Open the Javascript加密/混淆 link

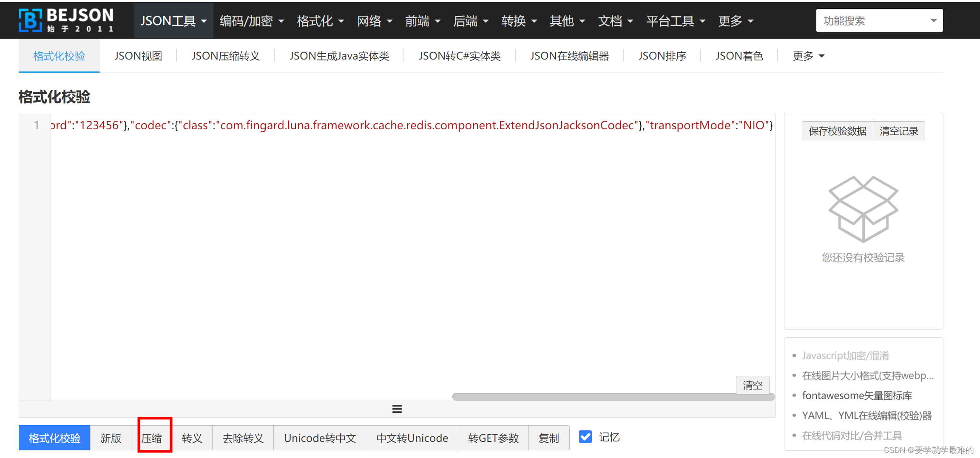[845, 356]
